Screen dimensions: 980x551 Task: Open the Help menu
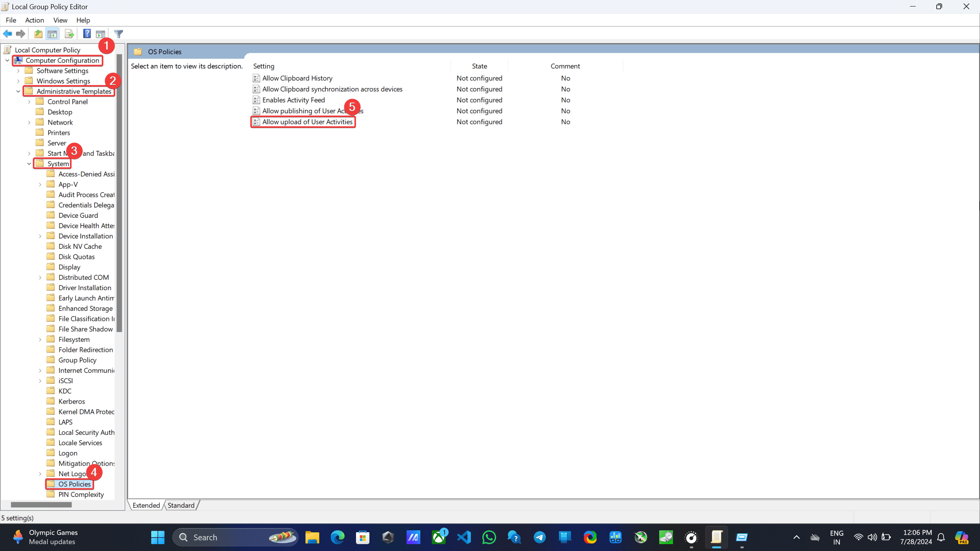coord(83,20)
